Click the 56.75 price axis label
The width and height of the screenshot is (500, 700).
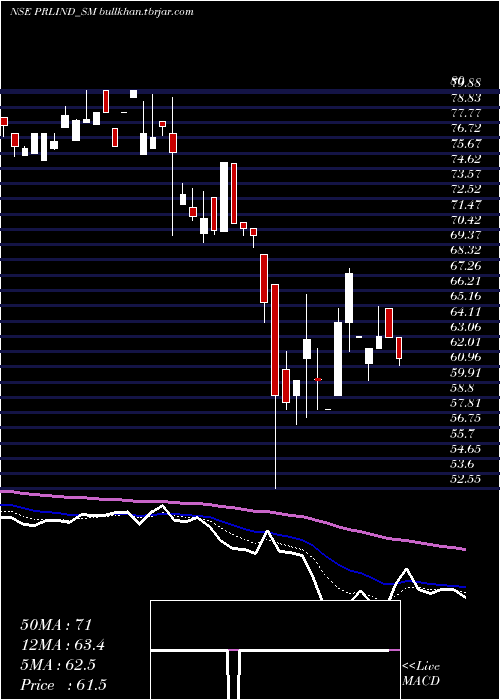coord(465,418)
